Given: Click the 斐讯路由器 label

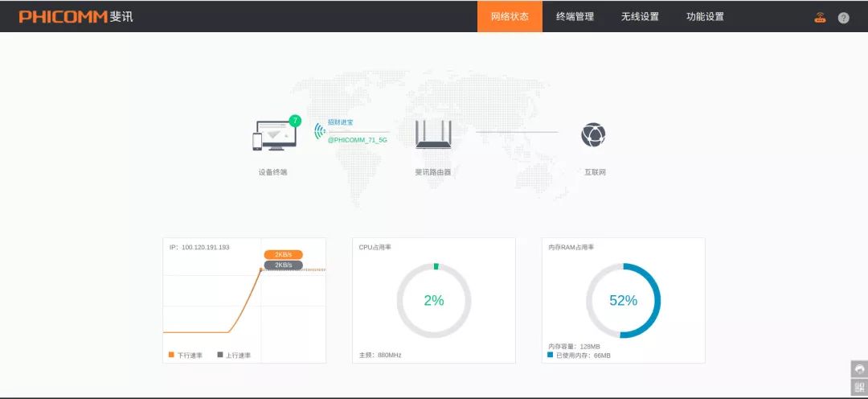Looking at the screenshot, I should (433, 172).
